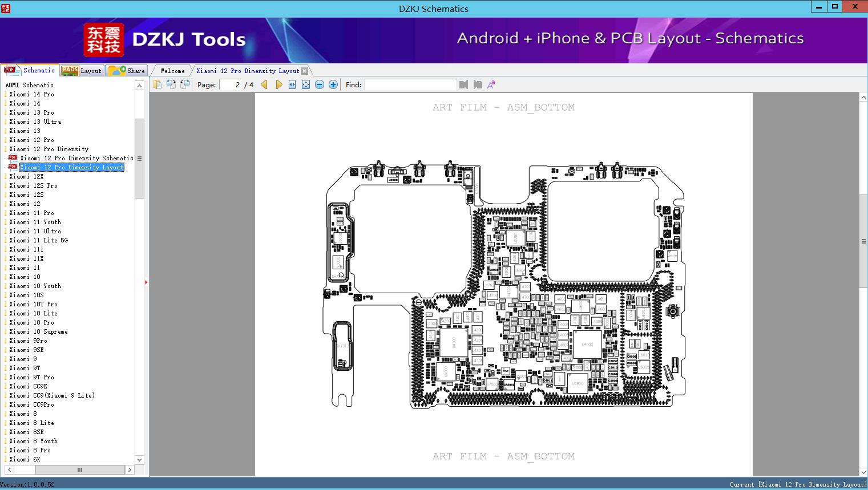
Task: Click the tree panel scroll down arrow
Action: [139, 460]
